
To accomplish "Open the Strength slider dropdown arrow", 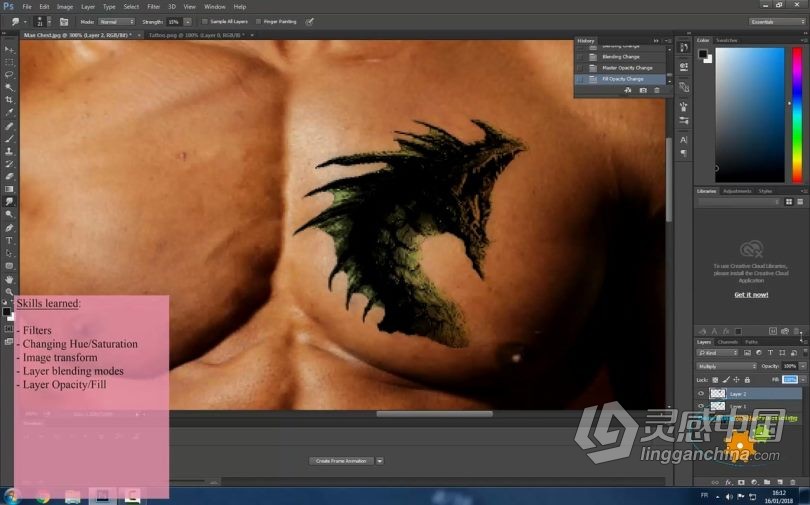I will [188, 22].
